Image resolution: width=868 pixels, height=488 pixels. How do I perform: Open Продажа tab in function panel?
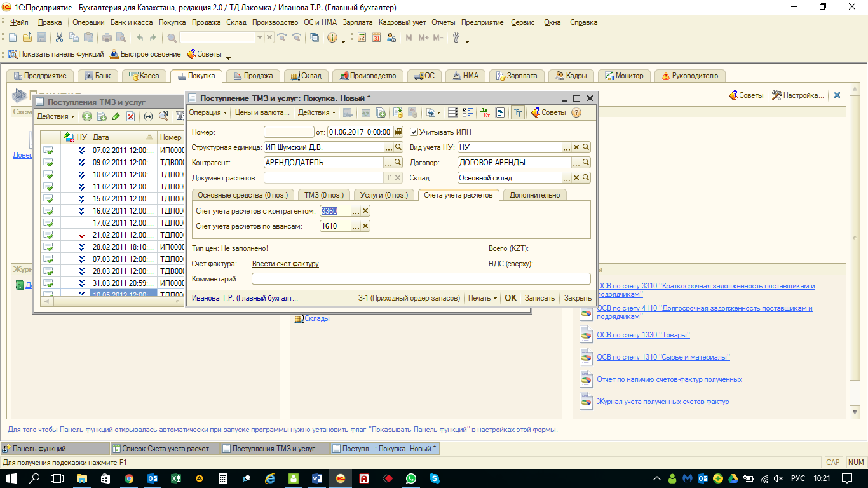[x=253, y=76]
